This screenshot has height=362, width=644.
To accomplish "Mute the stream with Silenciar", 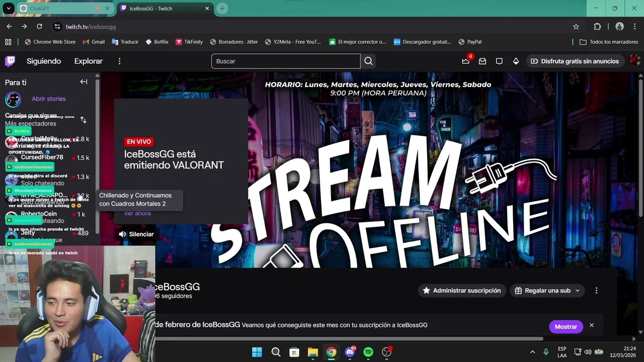I will click(136, 234).
